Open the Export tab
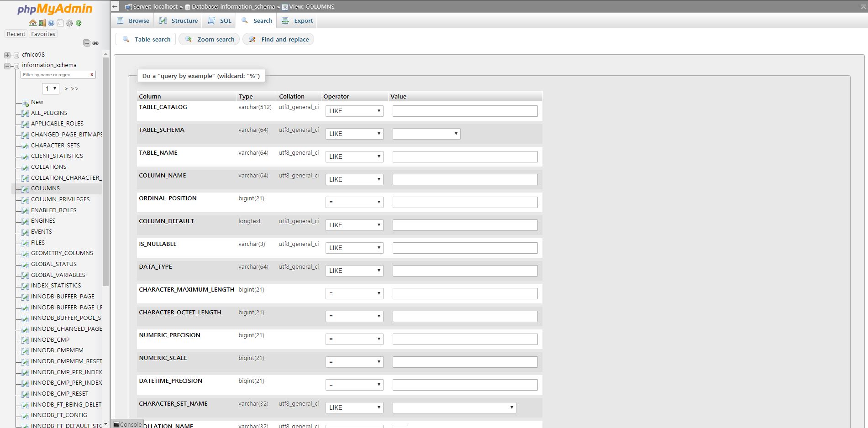 point(298,21)
